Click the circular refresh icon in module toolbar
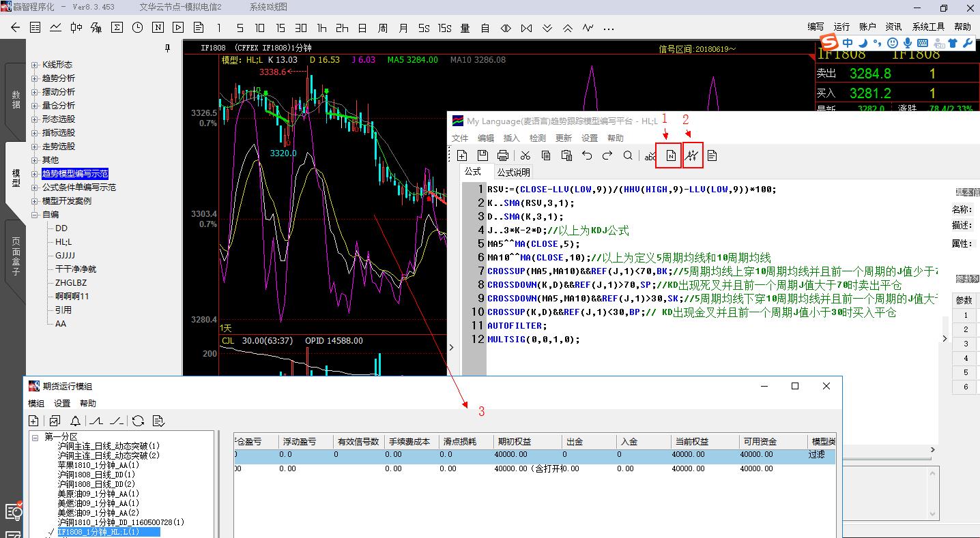The width and height of the screenshot is (980, 538). tap(138, 421)
